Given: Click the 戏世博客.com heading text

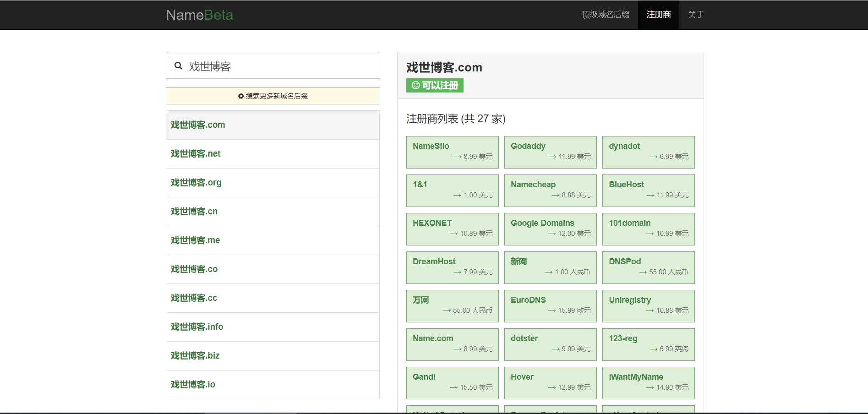Looking at the screenshot, I should click(444, 67).
